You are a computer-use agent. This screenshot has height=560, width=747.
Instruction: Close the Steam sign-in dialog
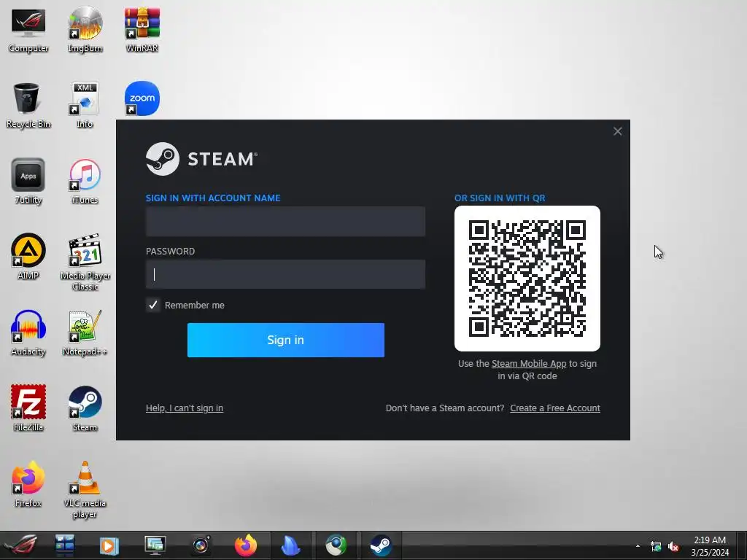point(617,131)
